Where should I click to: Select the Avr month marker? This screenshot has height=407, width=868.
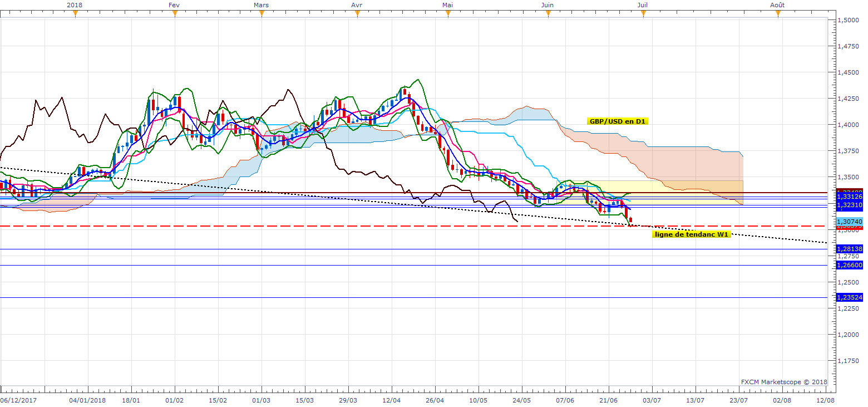coord(357,4)
